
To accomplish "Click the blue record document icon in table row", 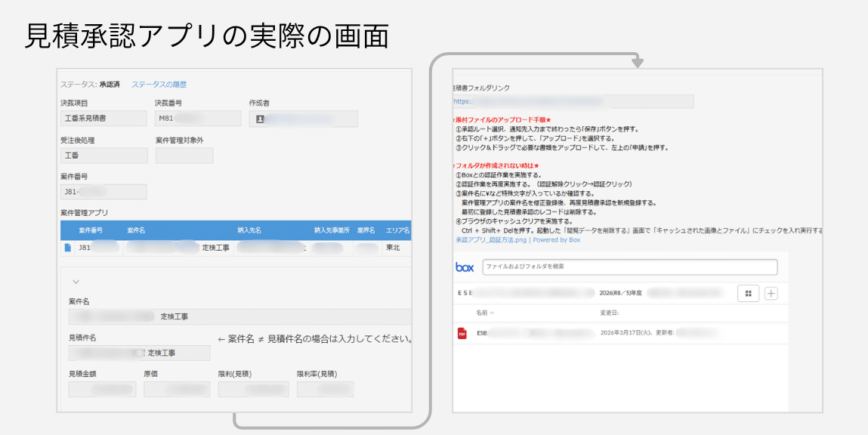I will [x=68, y=247].
